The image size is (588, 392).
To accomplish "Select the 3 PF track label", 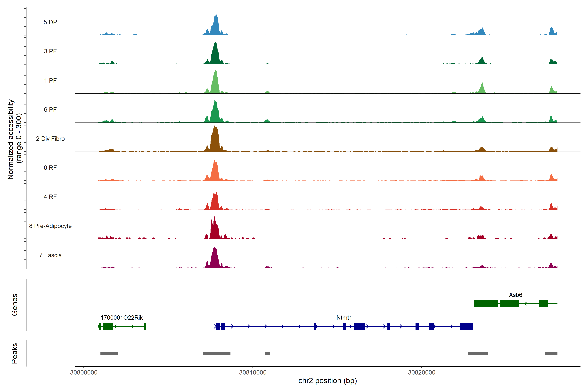I will point(50,51).
